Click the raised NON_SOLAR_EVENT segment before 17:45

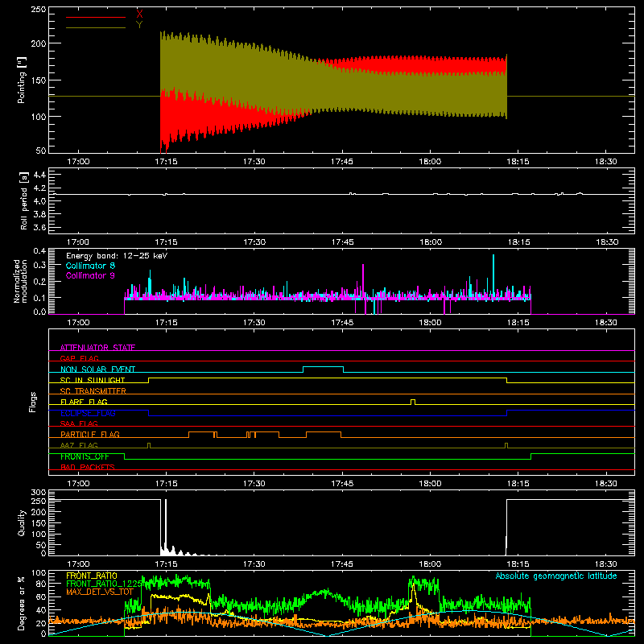(324, 367)
